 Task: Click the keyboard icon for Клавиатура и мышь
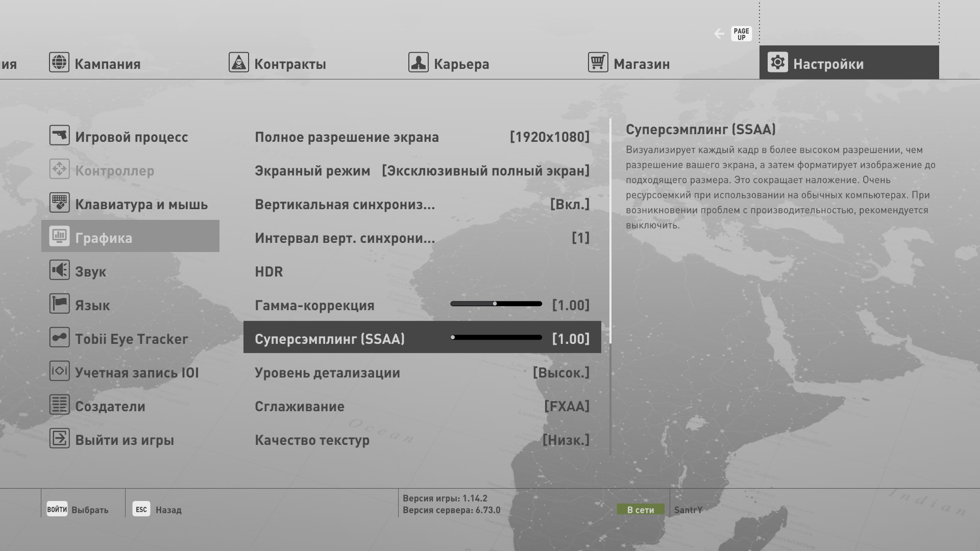(x=60, y=203)
